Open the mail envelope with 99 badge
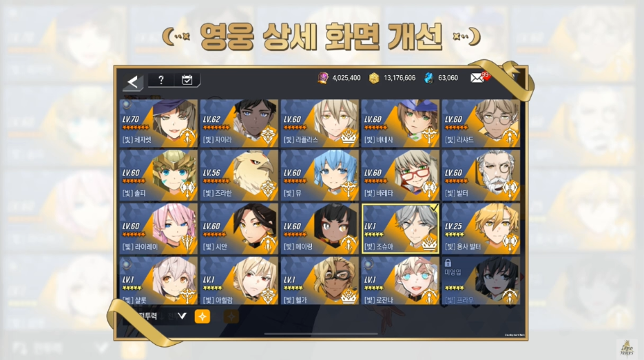Image resolution: width=644 pixels, height=360 pixels. tap(479, 77)
